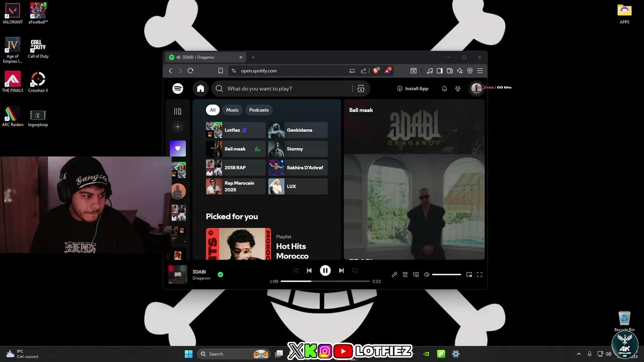Open Connect to a device icon

(x=416, y=275)
